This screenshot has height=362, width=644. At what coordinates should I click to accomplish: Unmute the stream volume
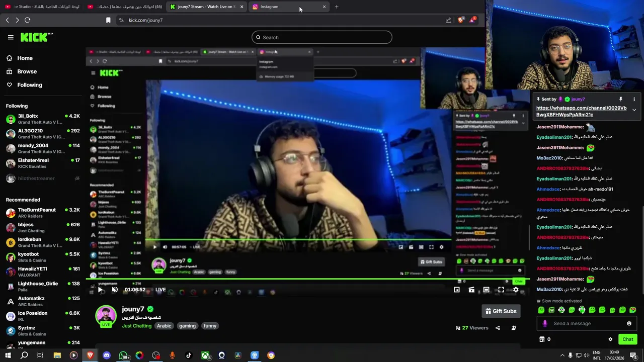(115, 290)
